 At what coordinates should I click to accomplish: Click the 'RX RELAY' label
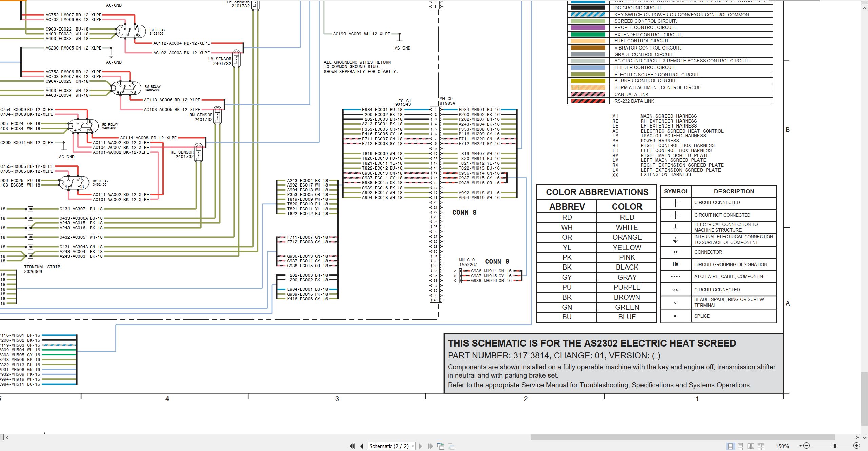point(101,181)
